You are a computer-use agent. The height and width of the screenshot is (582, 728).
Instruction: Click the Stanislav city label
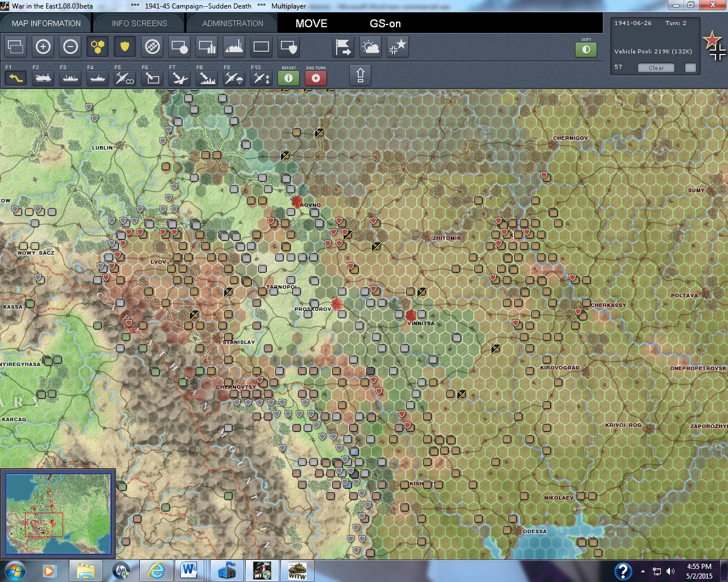click(239, 342)
